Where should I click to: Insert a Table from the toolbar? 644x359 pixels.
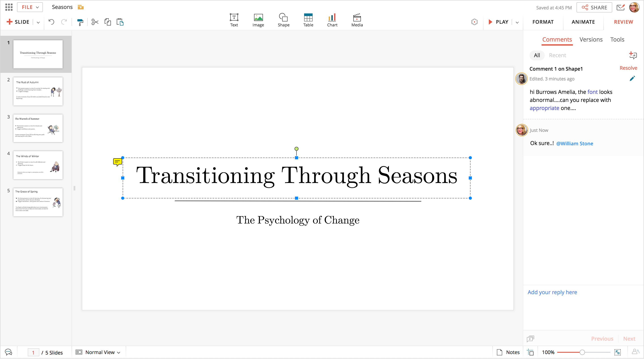pos(308,20)
